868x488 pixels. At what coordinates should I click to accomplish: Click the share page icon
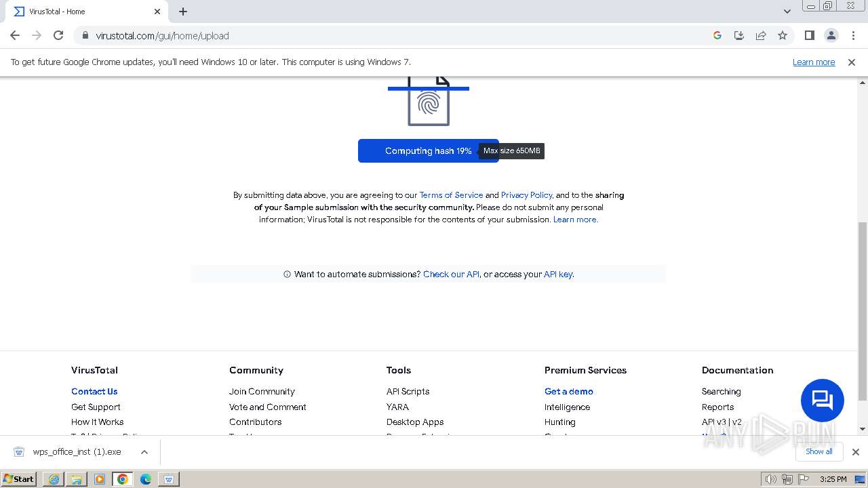tap(761, 35)
